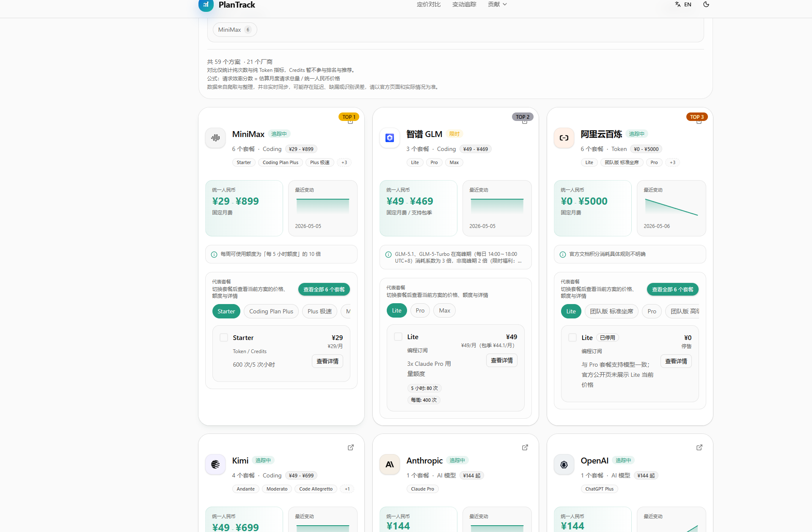Click the Coding Plan Plus tag under MiniMax
This screenshot has width=812, height=532.
click(x=281, y=162)
